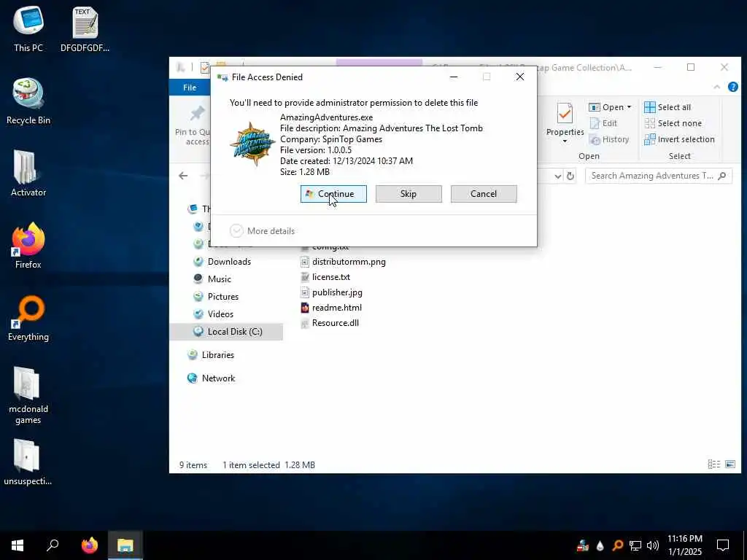Open the Windows Start menu
The height and width of the screenshot is (560, 747).
click(x=18, y=545)
